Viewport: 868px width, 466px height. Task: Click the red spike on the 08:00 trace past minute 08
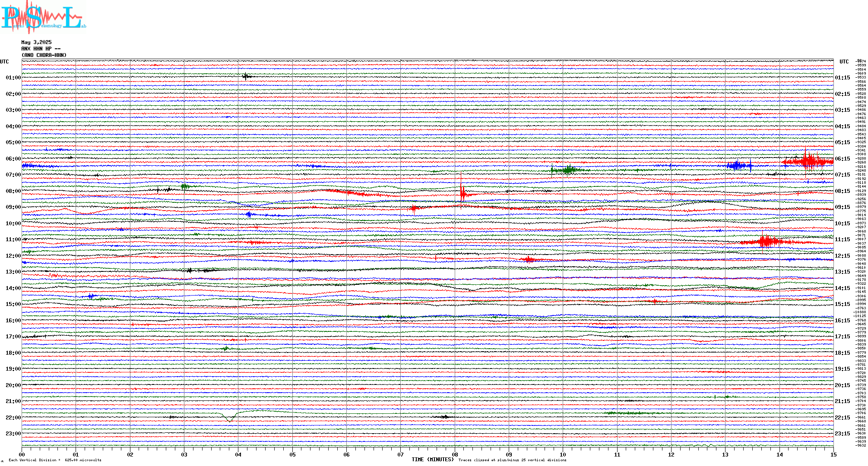[x=462, y=193]
